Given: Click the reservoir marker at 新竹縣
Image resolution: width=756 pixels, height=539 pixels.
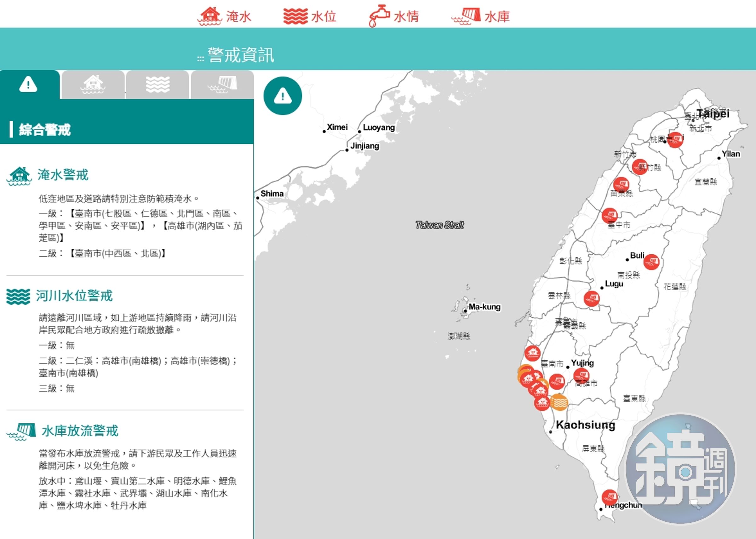Looking at the screenshot, I should [x=640, y=167].
